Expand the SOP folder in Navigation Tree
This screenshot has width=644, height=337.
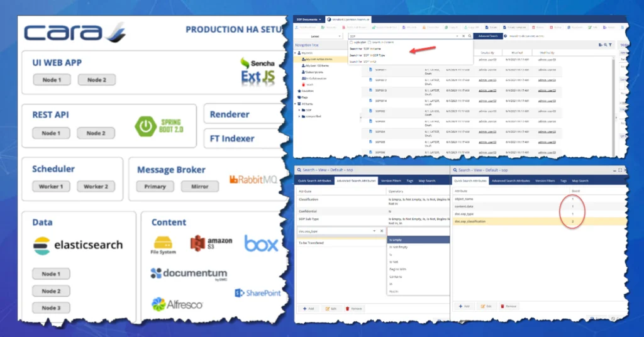[299, 110]
